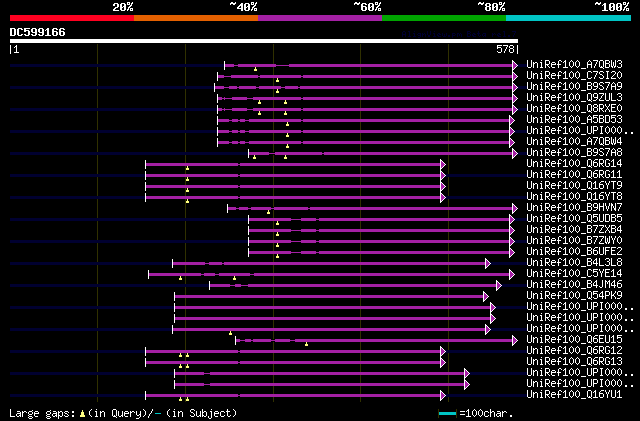Select the UniRef100_Q6RG12 label

(574, 350)
